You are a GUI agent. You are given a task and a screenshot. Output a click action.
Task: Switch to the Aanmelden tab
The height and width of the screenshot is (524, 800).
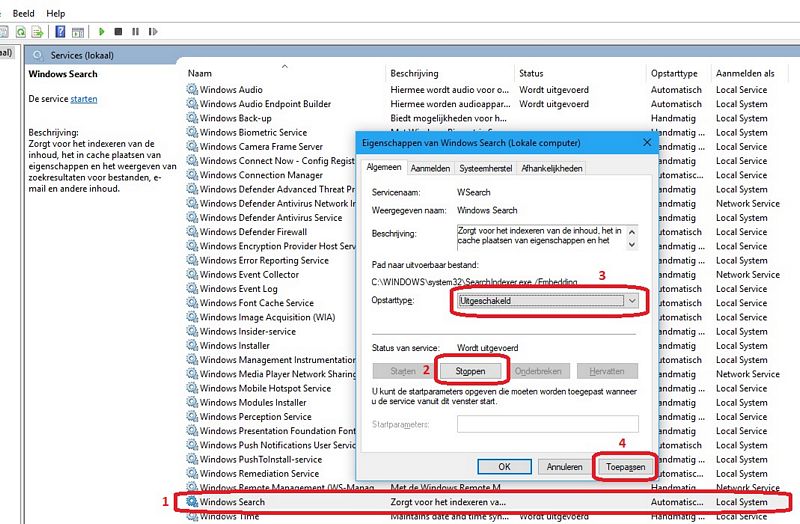[x=430, y=168]
